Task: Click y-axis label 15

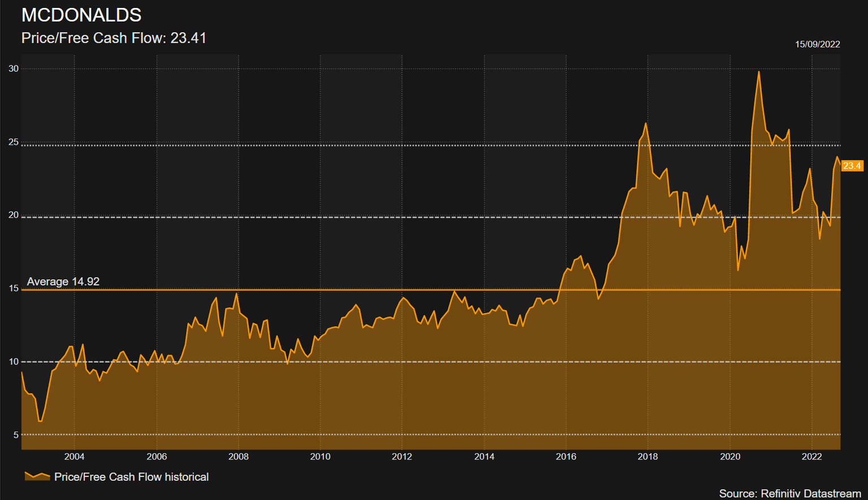Action: click(x=14, y=289)
